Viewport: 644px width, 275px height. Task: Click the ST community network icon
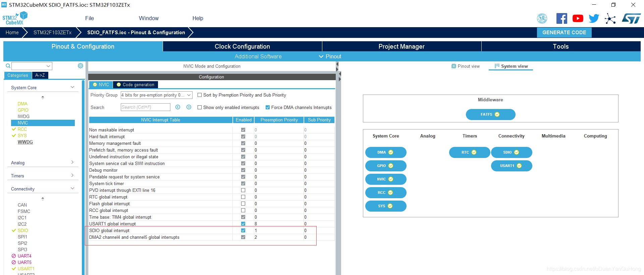(610, 18)
